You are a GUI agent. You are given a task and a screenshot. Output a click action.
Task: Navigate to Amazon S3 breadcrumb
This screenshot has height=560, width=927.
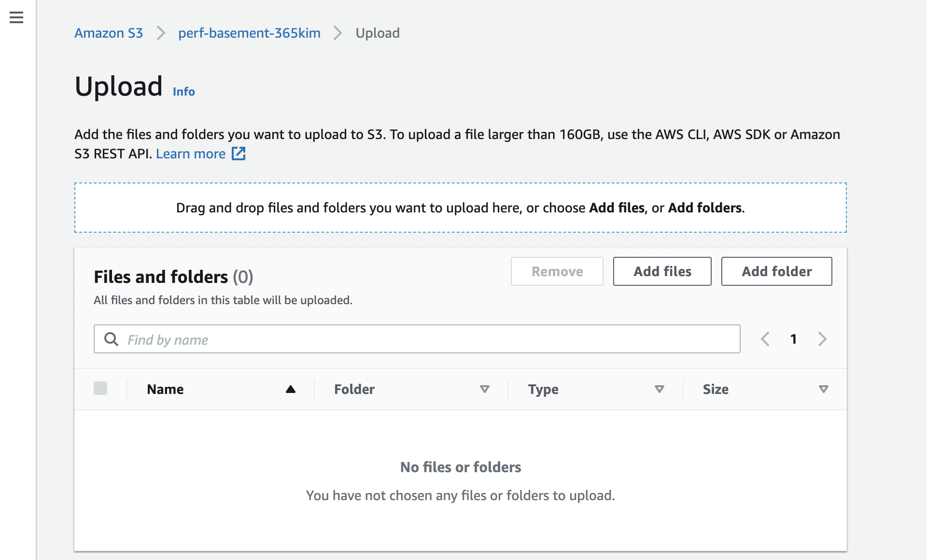click(109, 33)
